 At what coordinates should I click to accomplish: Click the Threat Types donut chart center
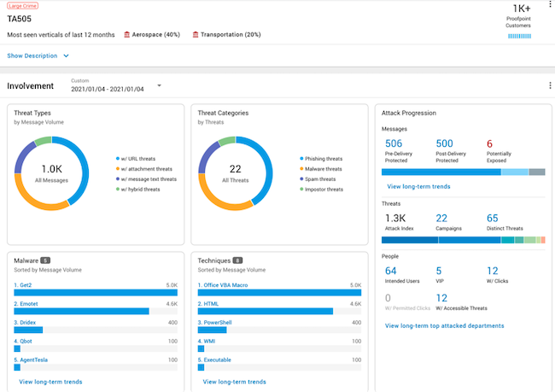point(53,173)
